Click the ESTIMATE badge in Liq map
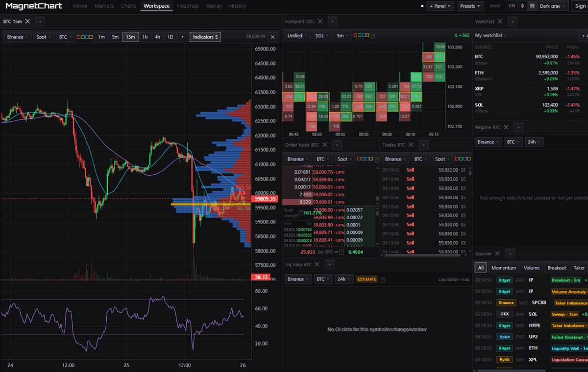The image size is (588, 372). click(367, 279)
